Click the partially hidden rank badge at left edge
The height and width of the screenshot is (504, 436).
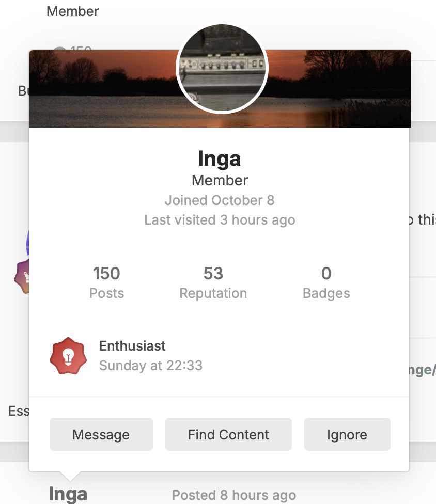click(21, 276)
